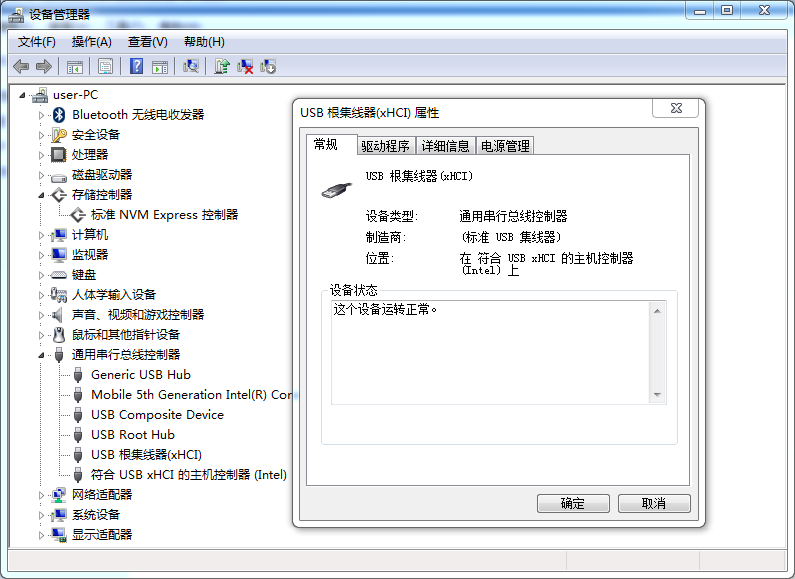Click the user-PC computer icon
795x579 pixels.
(x=40, y=95)
